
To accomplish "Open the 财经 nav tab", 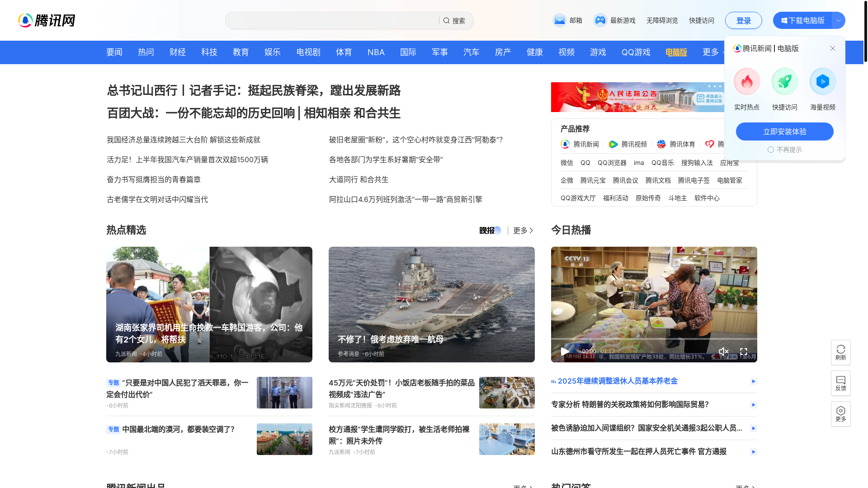I will coord(178,52).
